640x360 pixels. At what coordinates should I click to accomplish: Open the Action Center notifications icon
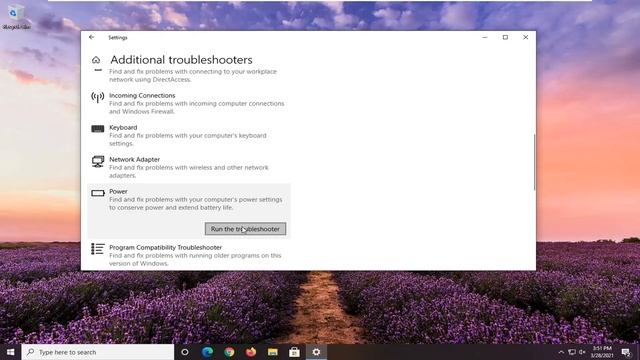(626, 352)
